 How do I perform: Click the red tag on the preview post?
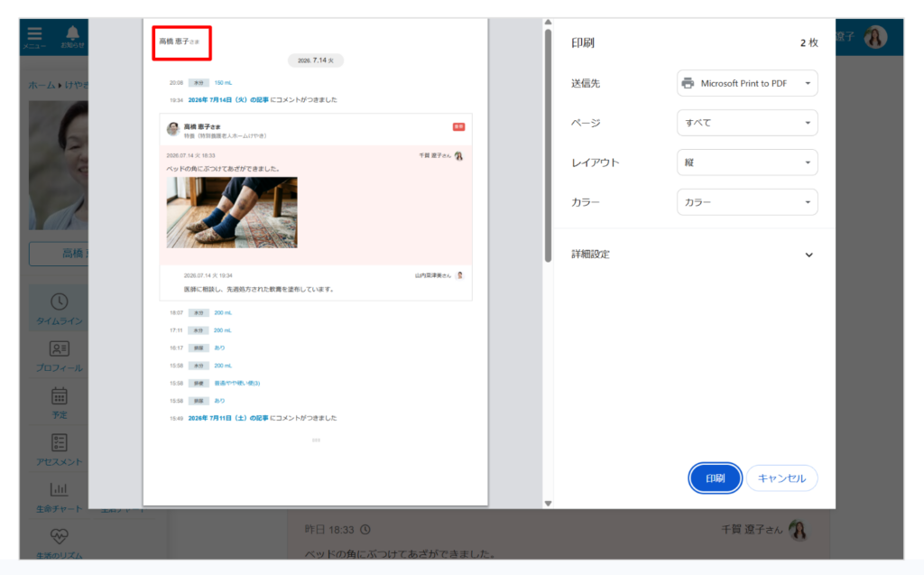458,126
